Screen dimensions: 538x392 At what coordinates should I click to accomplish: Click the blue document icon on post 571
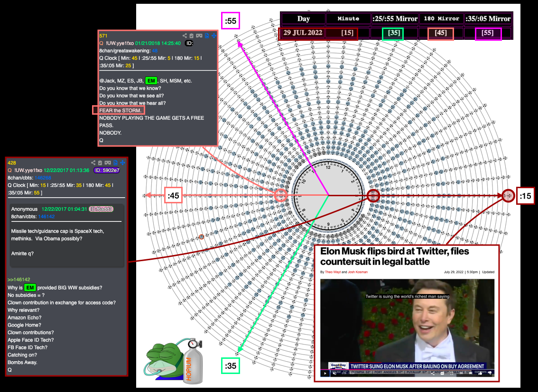[206, 36]
